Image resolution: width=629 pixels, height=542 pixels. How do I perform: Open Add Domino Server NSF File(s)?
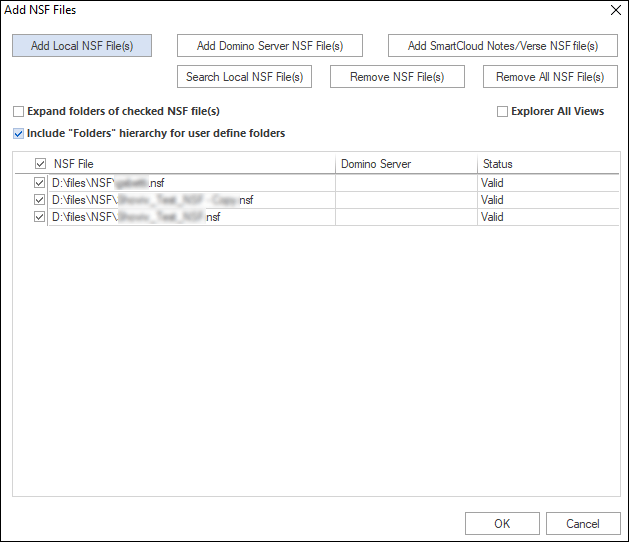pos(270,46)
